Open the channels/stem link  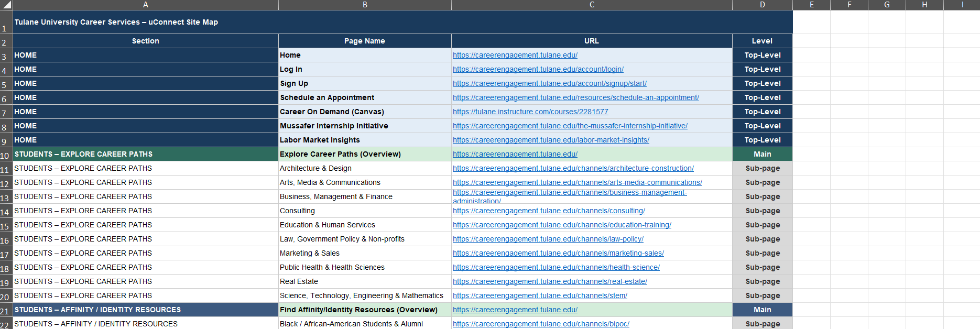(x=540, y=295)
